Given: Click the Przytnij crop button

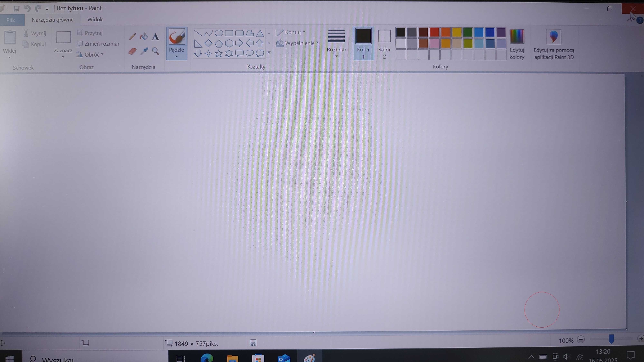Looking at the screenshot, I should pos(90,33).
